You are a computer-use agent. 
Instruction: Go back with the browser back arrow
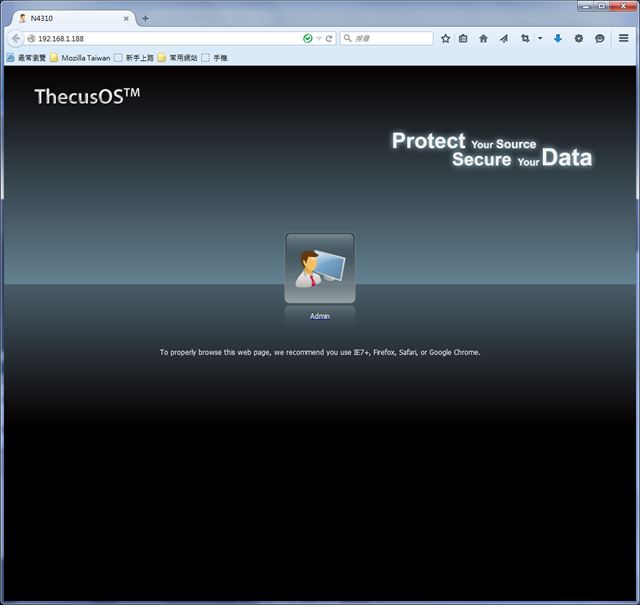pos(16,38)
